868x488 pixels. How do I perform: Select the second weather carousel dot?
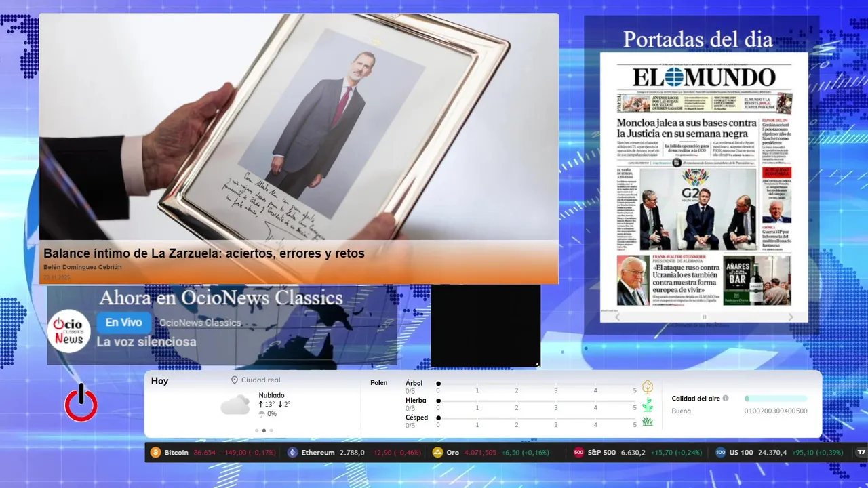click(x=264, y=430)
